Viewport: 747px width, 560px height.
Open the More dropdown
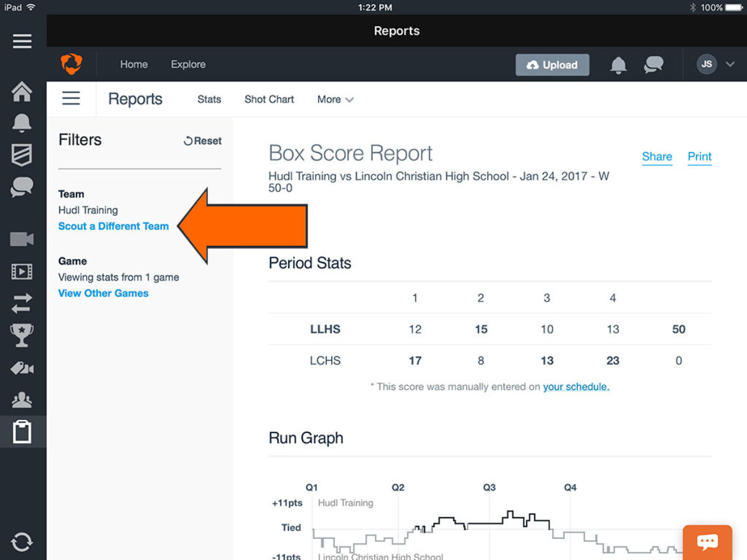click(x=334, y=100)
